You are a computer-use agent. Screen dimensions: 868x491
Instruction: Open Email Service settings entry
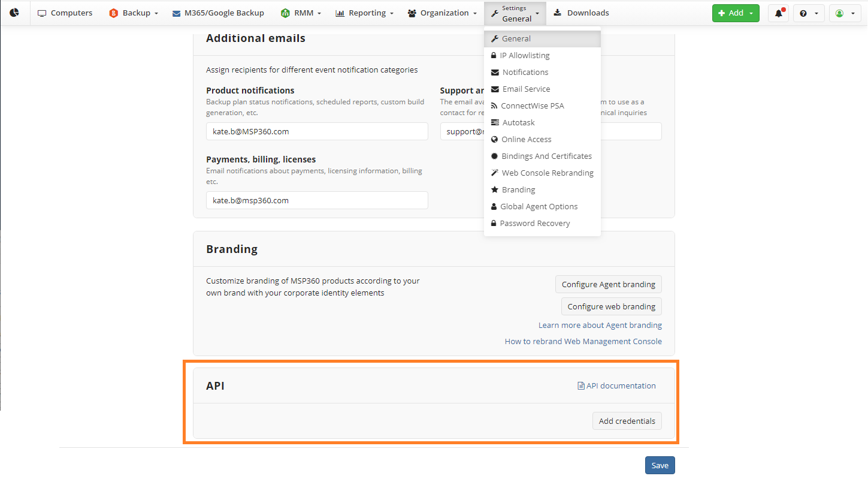click(542, 89)
